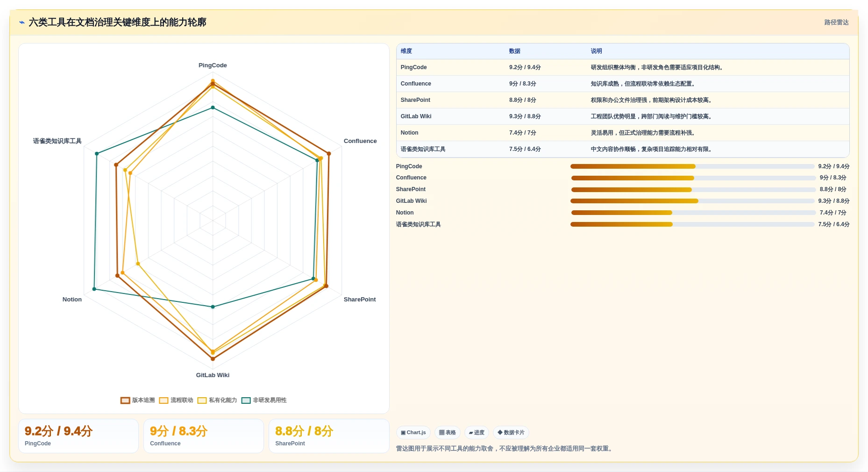Open the Confluence 9分 / 8.3分 data card

coord(204,436)
